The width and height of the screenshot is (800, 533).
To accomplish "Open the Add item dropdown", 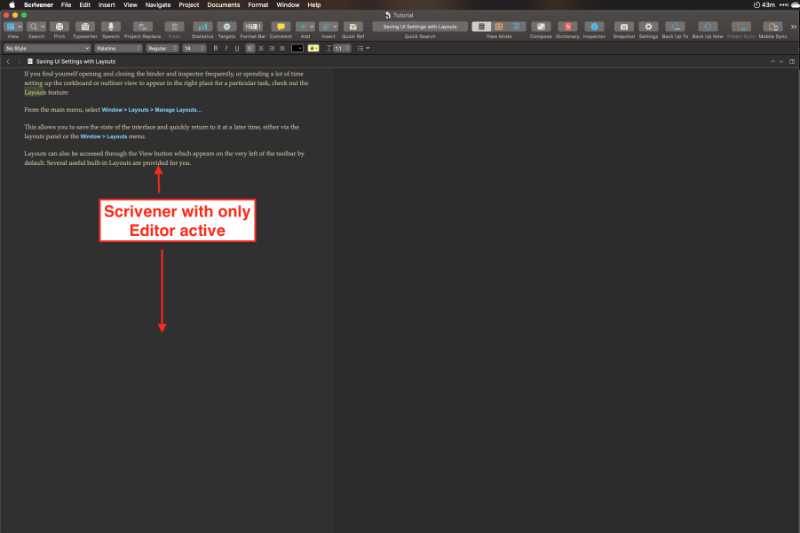I will coord(305,27).
